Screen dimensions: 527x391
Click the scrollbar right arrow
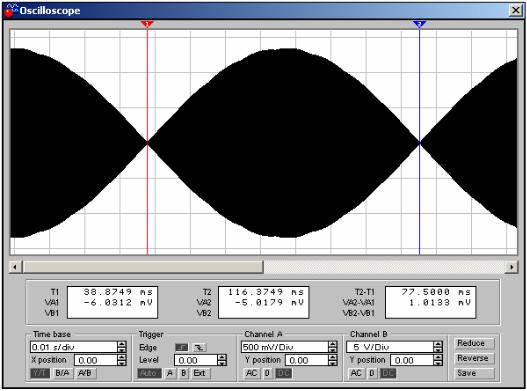pyautogui.click(x=512, y=267)
